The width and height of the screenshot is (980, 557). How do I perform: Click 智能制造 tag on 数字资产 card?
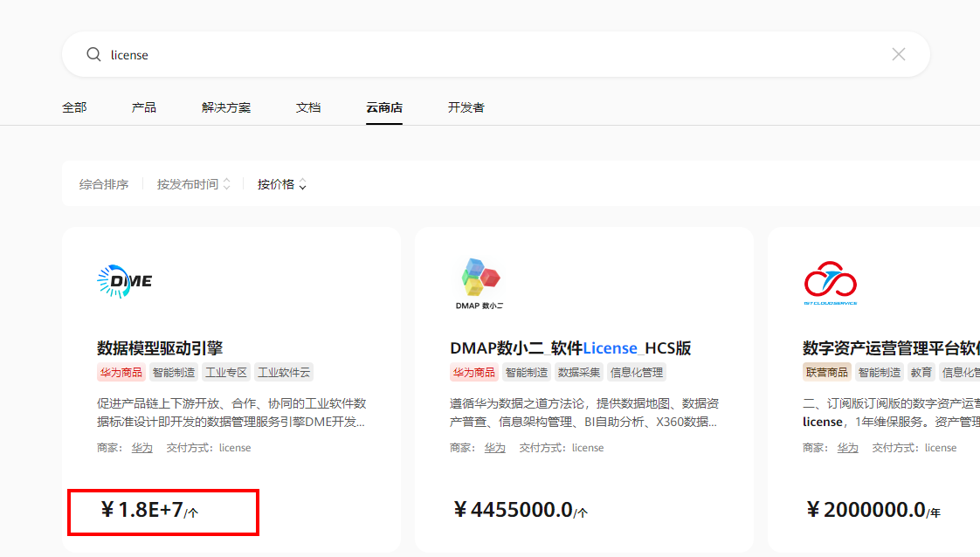[x=880, y=372]
